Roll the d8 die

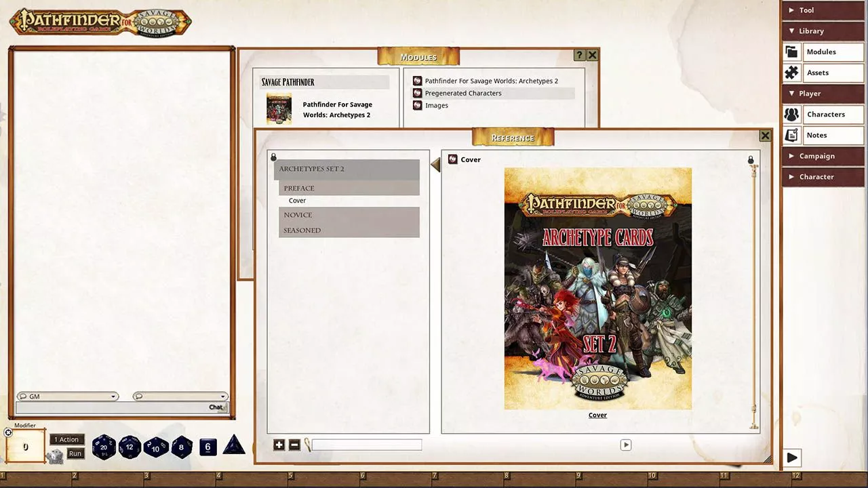181,447
